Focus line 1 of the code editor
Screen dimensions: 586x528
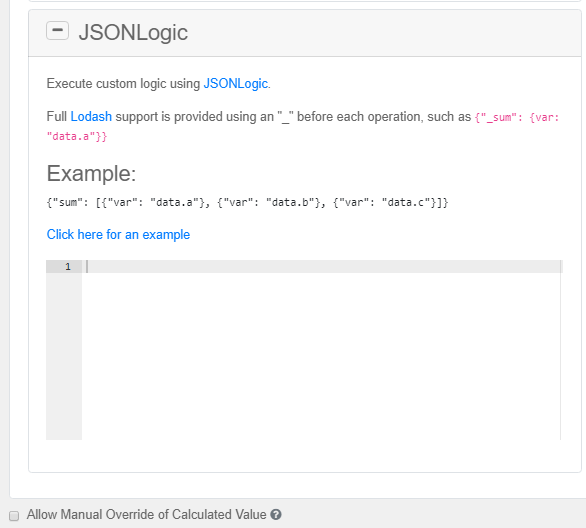(321, 266)
